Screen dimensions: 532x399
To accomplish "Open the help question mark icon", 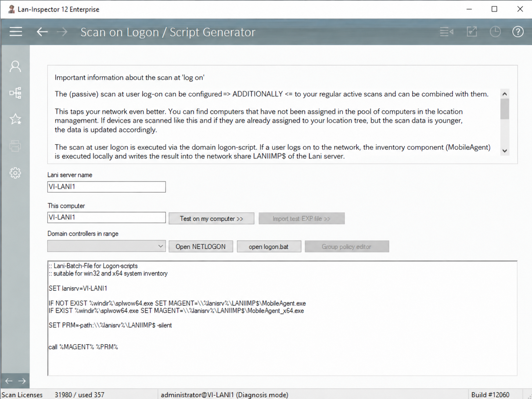I will pos(518,32).
